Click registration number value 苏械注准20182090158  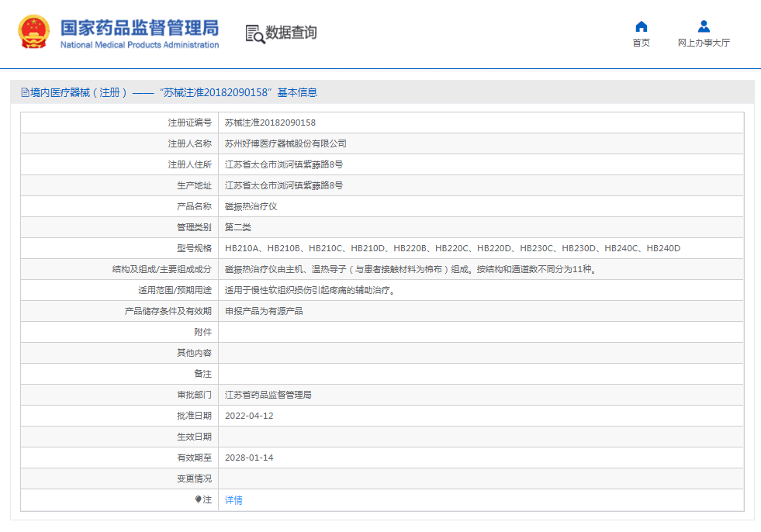tap(270, 123)
